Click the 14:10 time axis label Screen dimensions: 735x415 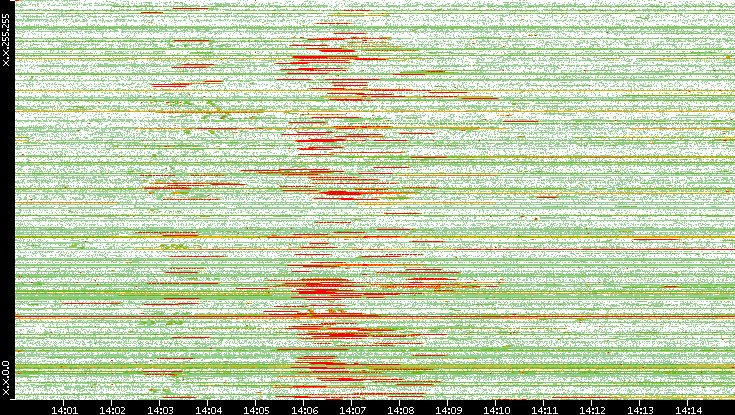coord(495,410)
